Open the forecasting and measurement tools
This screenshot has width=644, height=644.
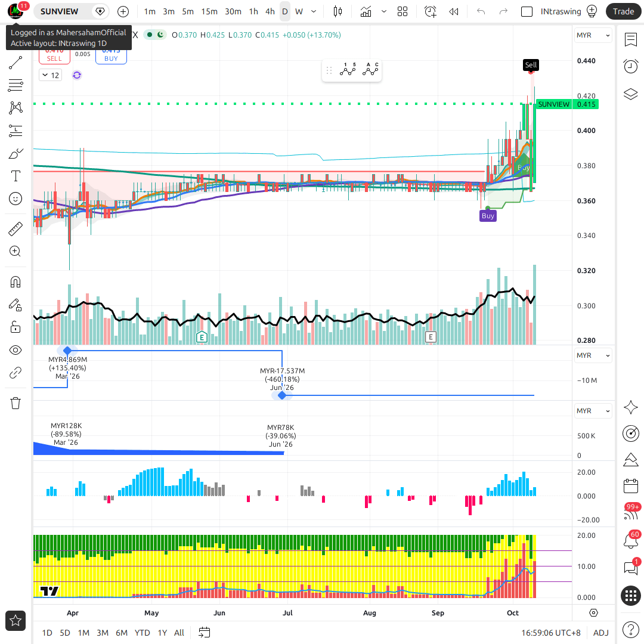(15, 131)
